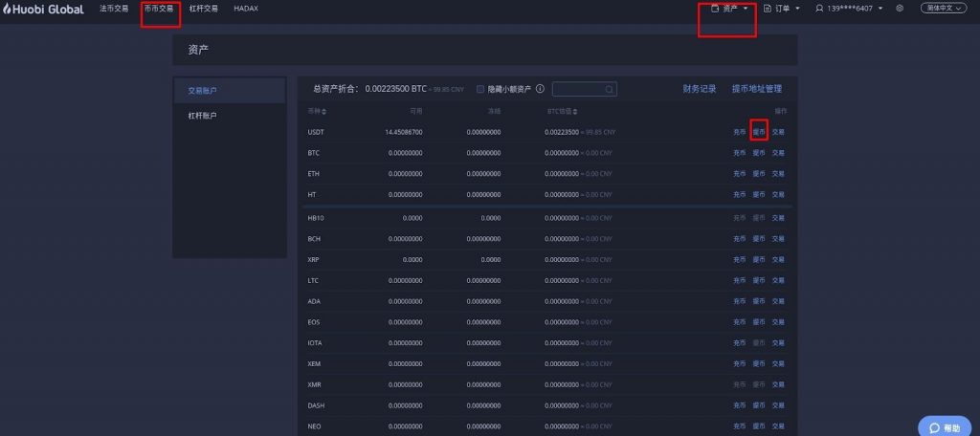Screen dimensions: 980x436
Task: Click the Huobi Global logo
Action: click(43, 9)
